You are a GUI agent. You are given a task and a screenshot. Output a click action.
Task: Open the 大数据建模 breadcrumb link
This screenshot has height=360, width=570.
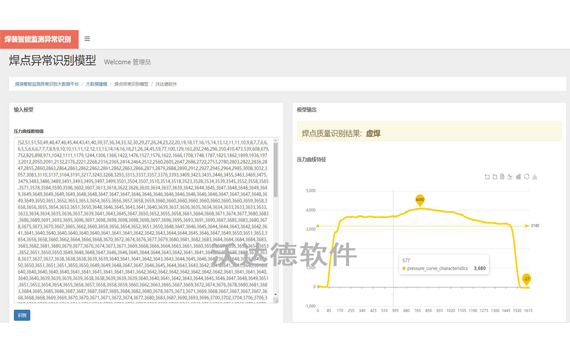(96, 84)
